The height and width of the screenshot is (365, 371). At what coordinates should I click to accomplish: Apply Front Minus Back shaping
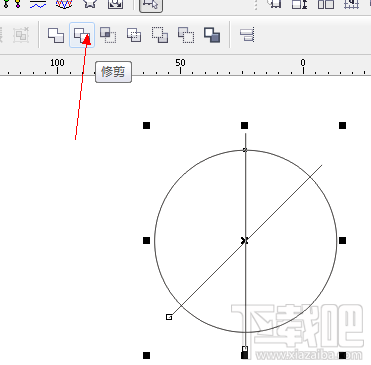pyautogui.click(x=160, y=35)
